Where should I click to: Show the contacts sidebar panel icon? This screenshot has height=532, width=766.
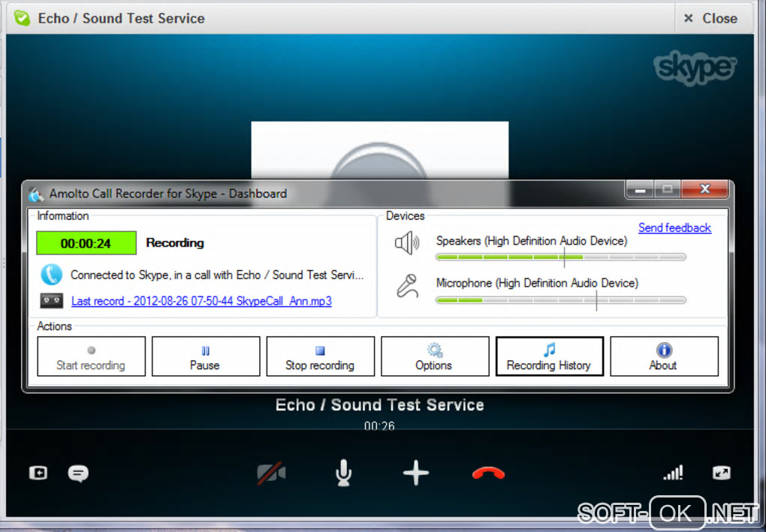38,473
